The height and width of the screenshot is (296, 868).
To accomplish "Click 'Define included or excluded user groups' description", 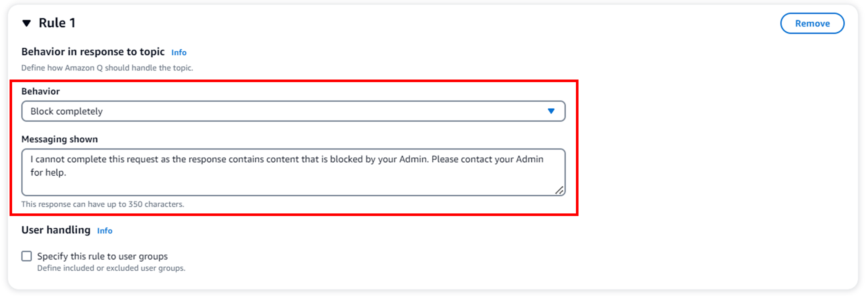I will pyautogui.click(x=111, y=268).
